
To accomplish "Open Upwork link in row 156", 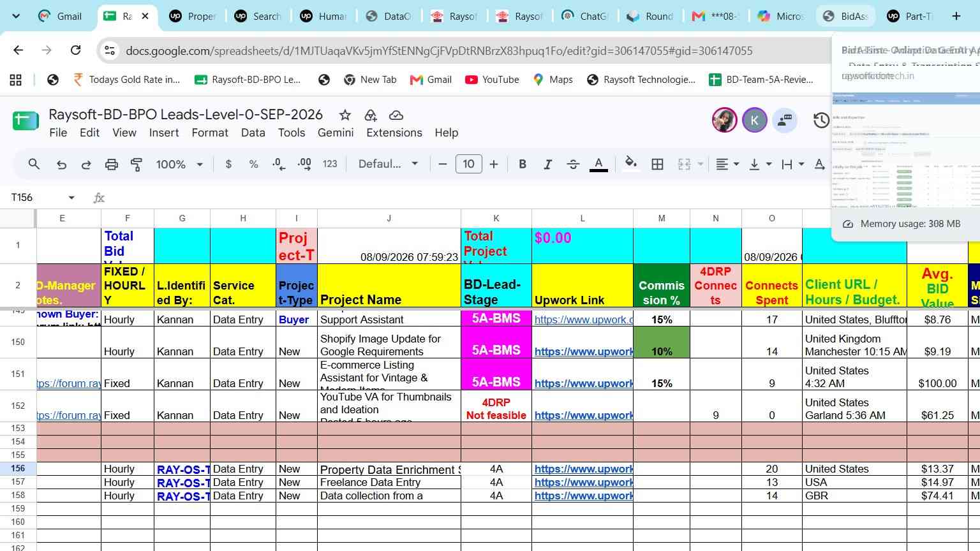I will (584, 469).
